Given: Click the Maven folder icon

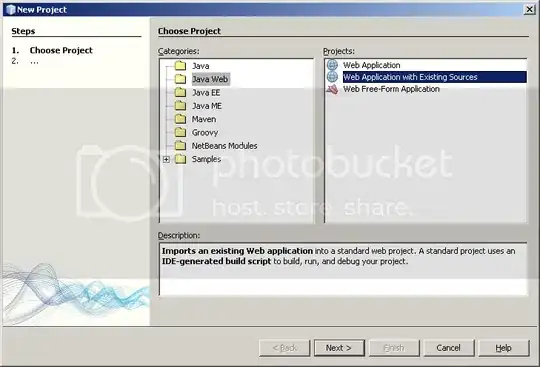Looking at the screenshot, I should click(x=180, y=119).
